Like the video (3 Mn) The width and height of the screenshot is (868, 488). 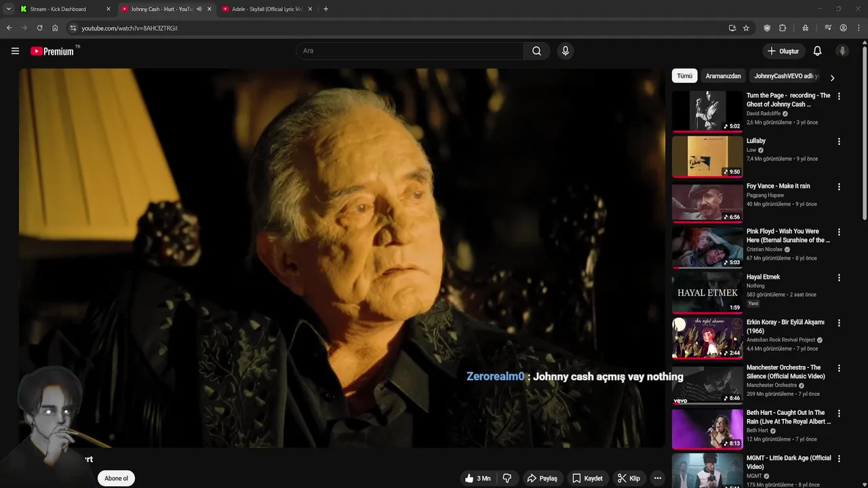click(477, 478)
